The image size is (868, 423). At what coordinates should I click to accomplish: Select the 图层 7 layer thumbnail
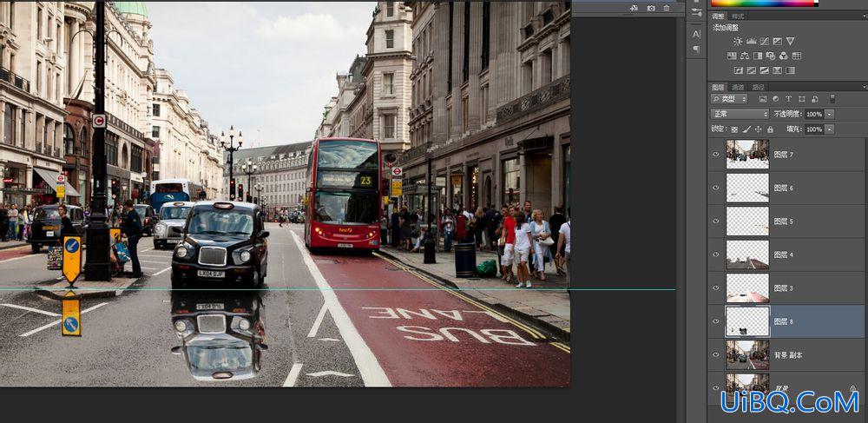747,155
